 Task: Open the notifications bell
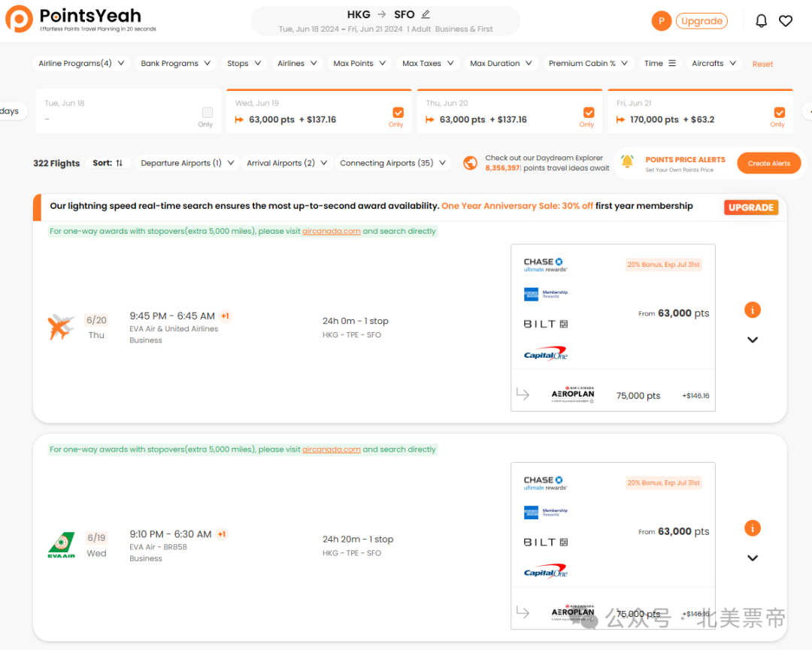click(761, 21)
